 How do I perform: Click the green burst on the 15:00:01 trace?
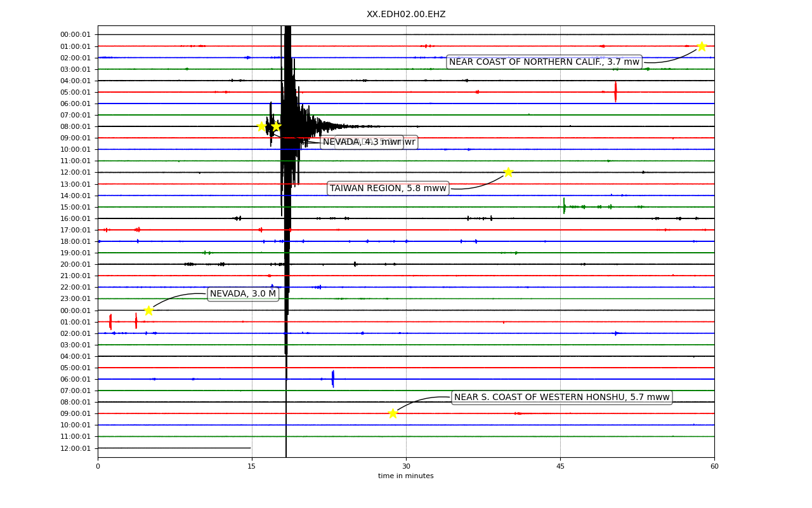coord(564,206)
